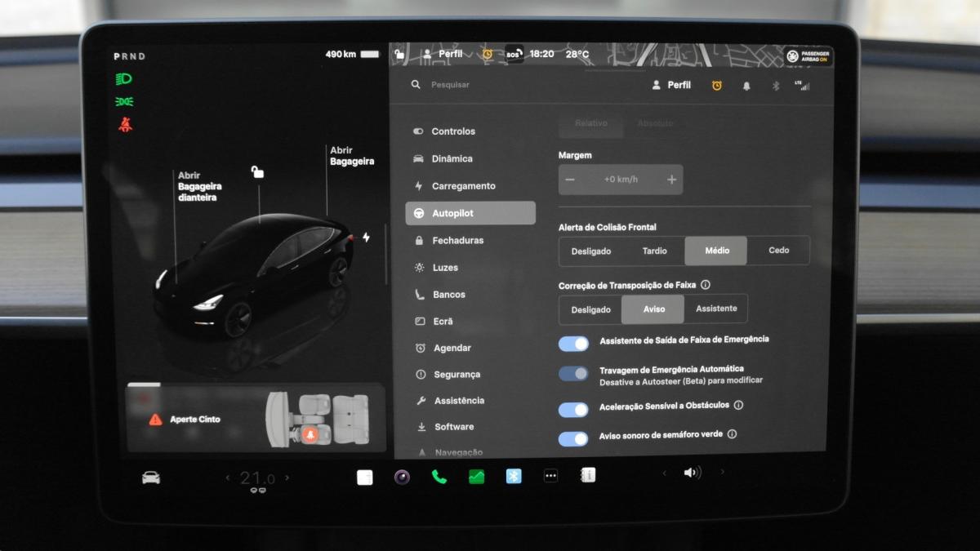Show info for Aceleração Sensível a Obstáculos
980x551 pixels.
coord(738,405)
